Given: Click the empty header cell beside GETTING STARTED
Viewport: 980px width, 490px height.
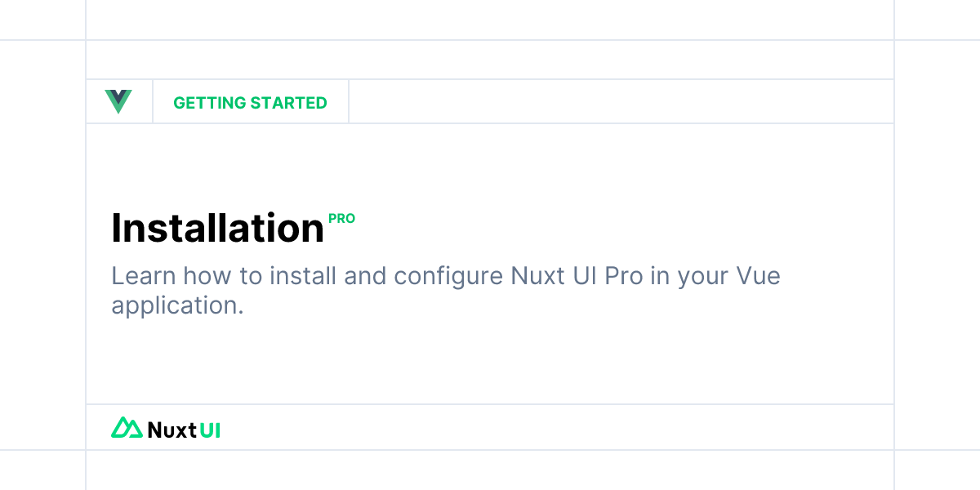Looking at the screenshot, I should click(621, 102).
